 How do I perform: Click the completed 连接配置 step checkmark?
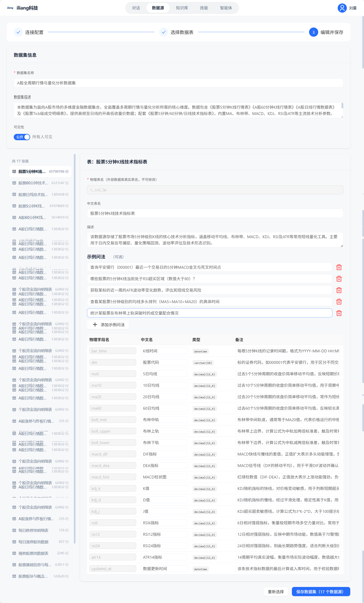tap(18, 32)
